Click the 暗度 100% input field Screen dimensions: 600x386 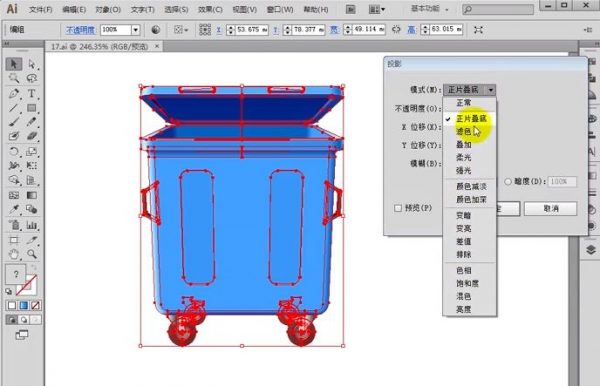(x=562, y=182)
